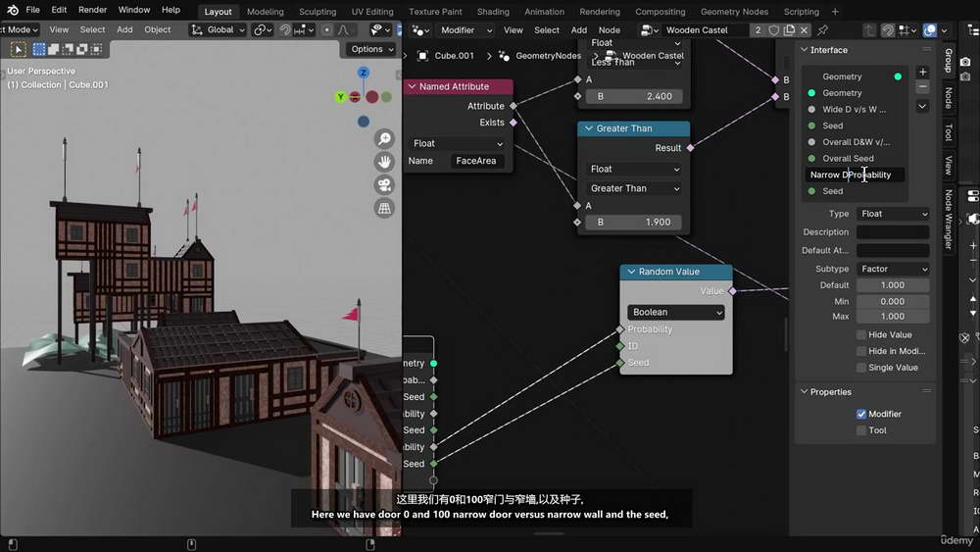
Task: Click the Cube.001 object breadcrumb icon
Action: 422,56
